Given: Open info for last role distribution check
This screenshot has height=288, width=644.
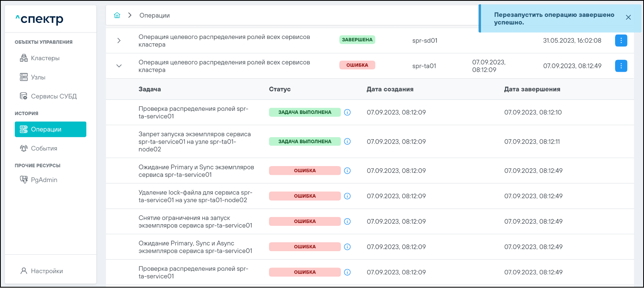Looking at the screenshot, I should coord(347,272).
